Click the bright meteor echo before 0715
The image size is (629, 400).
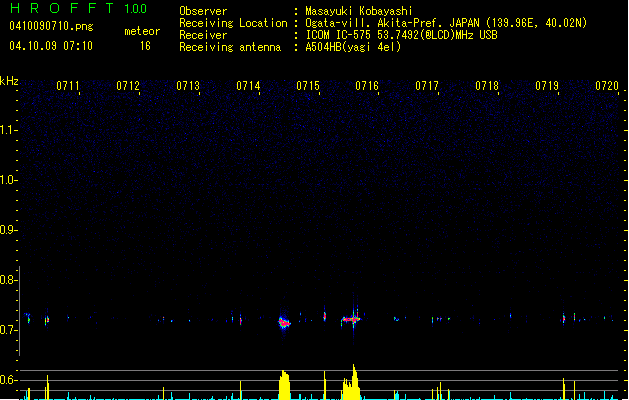[x=284, y=322]
